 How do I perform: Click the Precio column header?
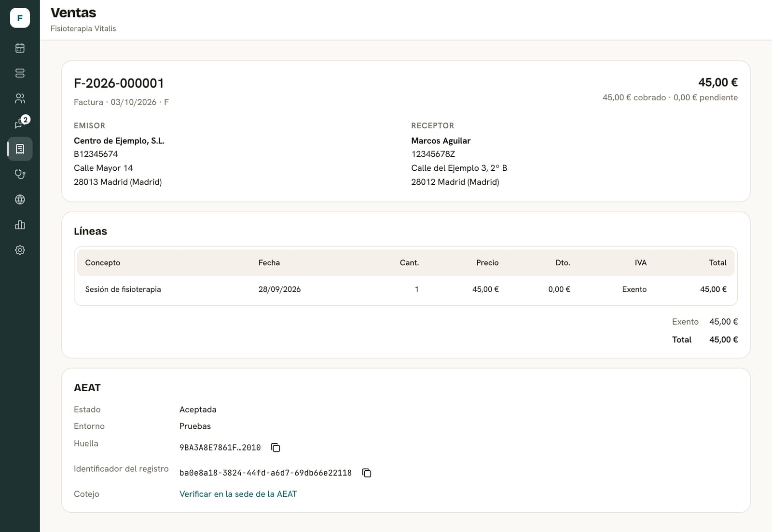[x=487, y=263]
